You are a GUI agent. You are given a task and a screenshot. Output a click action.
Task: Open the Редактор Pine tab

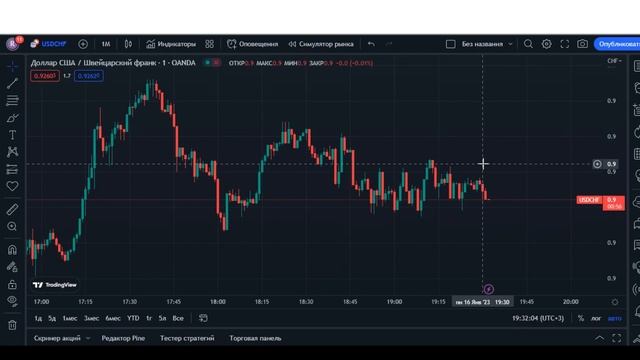click(123, 338)
